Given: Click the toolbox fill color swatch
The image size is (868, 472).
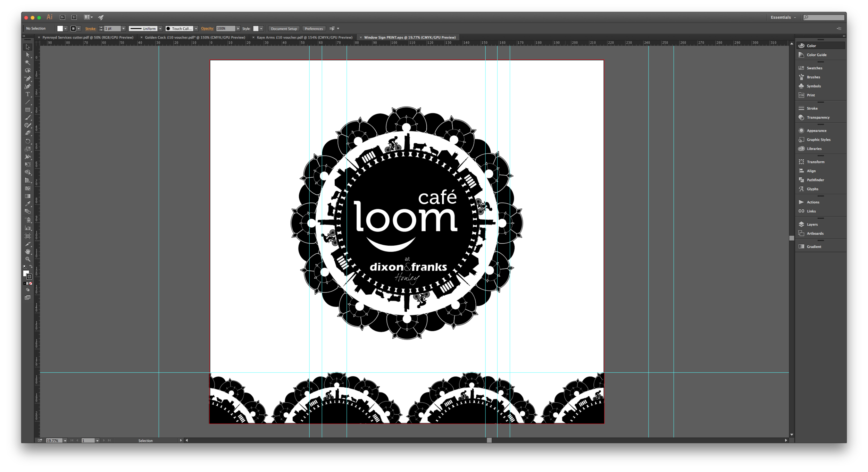Looking at the screenshot, I should point(26,273).
